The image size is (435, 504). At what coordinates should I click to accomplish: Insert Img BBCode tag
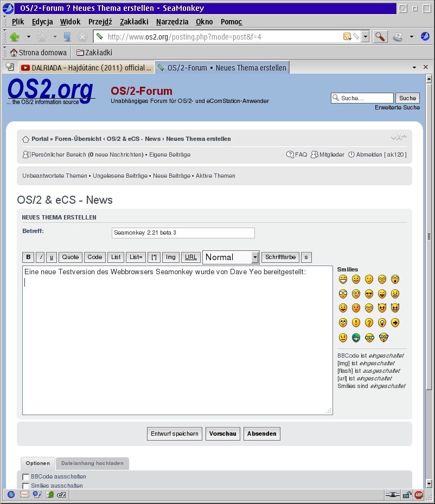click(x=170, y=257)
